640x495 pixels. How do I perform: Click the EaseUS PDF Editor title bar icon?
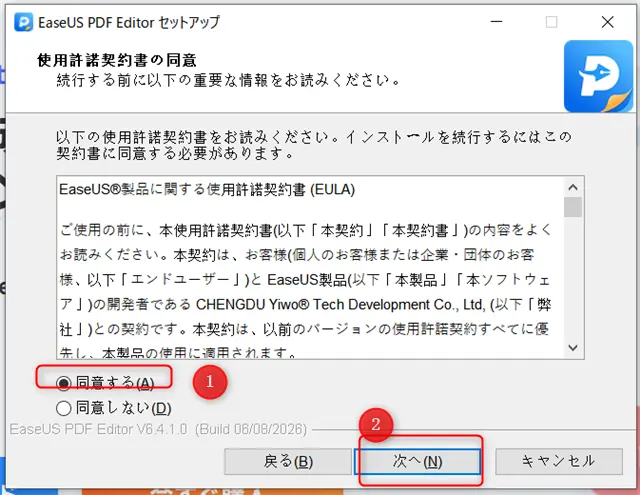[x=23, y=22]
